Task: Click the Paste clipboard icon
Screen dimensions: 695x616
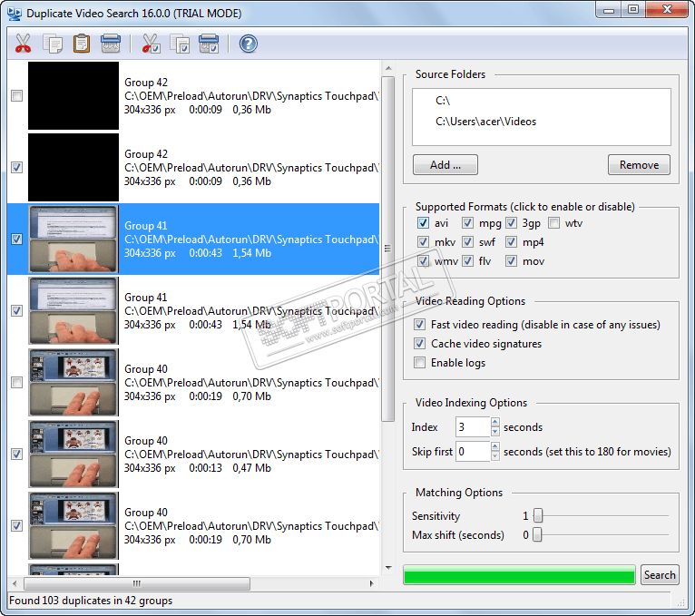Action: click(x=82, y=44)
